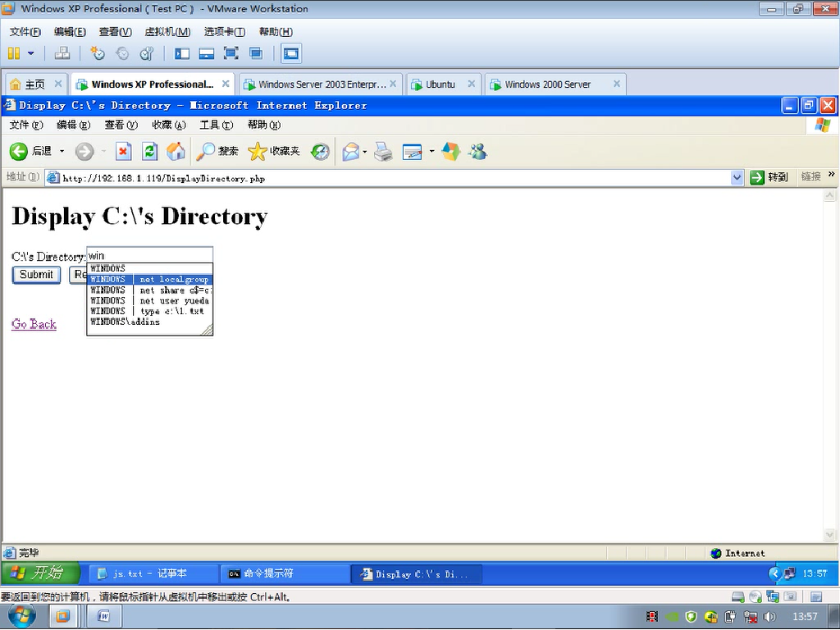Image resolution: width=840 pixels, height=630 pixels.
Task: Take a VM snapshot icon
Action: 98,53
